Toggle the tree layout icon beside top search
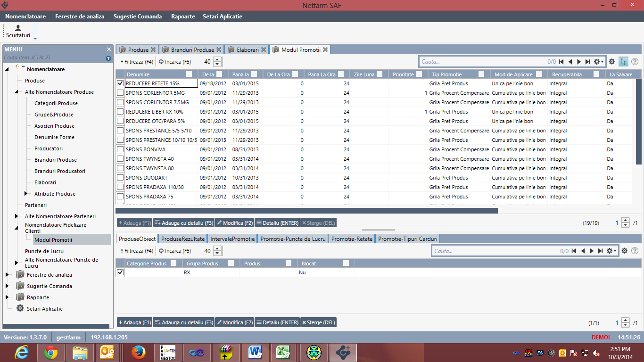Screen dimensions: 644x362 click(623, 62)
